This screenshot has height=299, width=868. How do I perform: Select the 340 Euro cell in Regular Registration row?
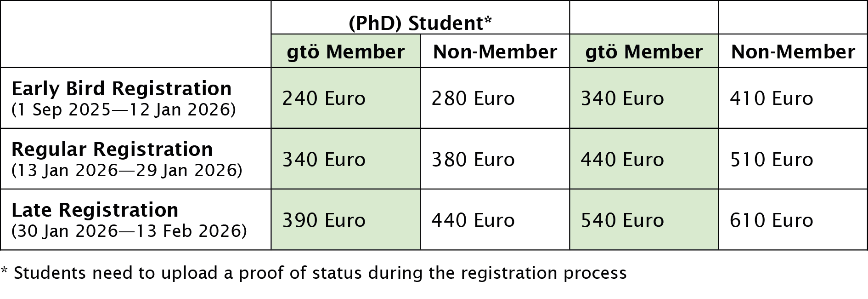click(323, 160)
